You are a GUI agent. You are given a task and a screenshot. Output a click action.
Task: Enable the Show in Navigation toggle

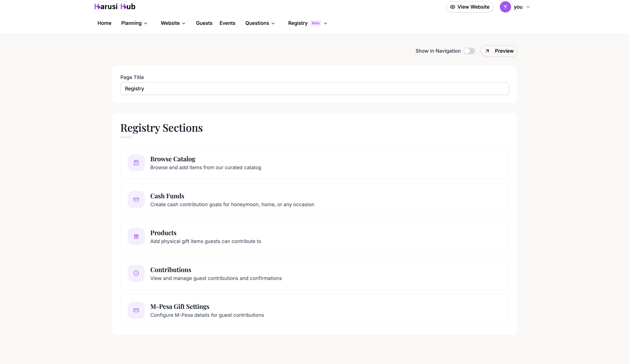click(x=470, y=51)
